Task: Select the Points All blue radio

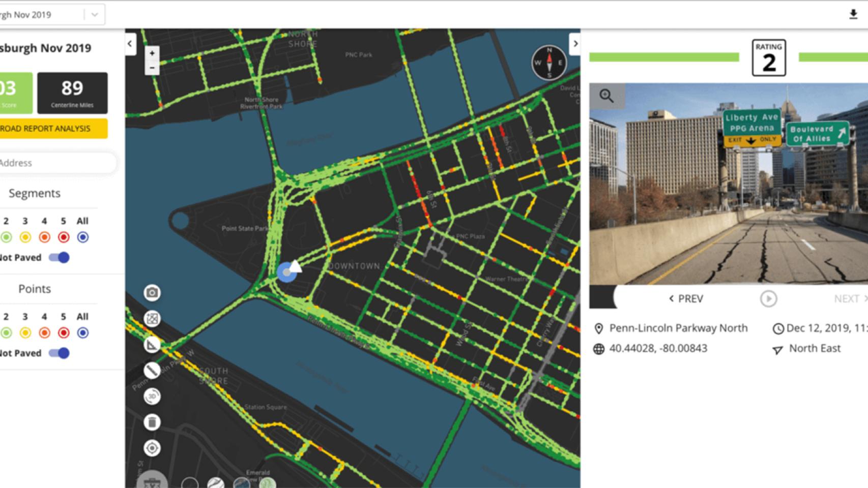Action: point(82,332)
